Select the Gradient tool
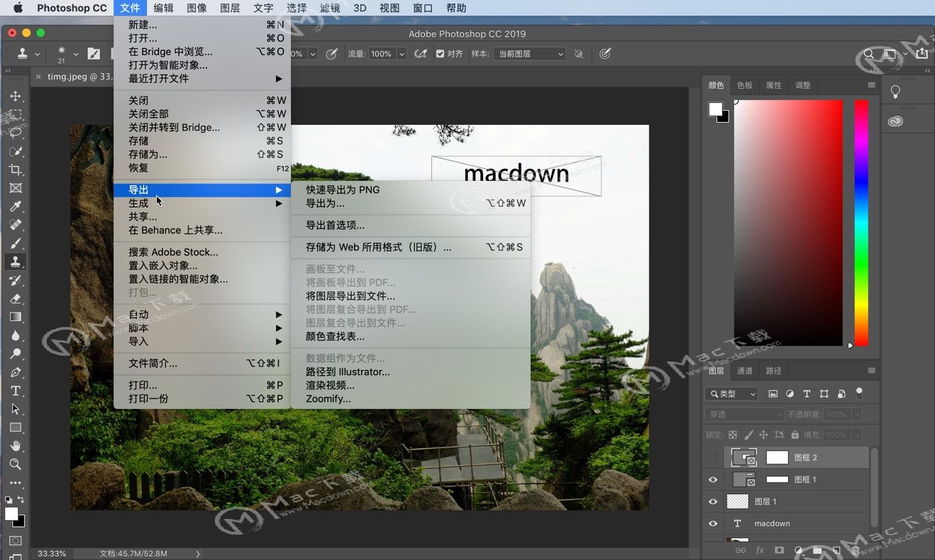 tap(16, 317)
